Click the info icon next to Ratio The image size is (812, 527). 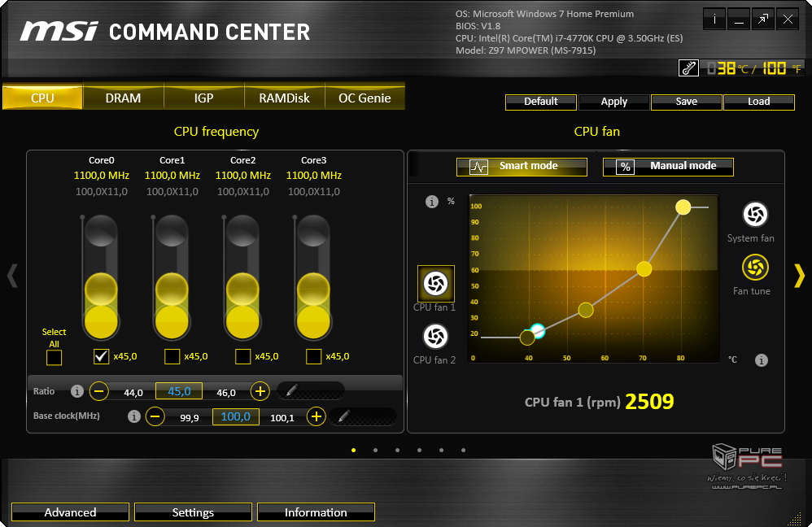click(x=77, y=391)
